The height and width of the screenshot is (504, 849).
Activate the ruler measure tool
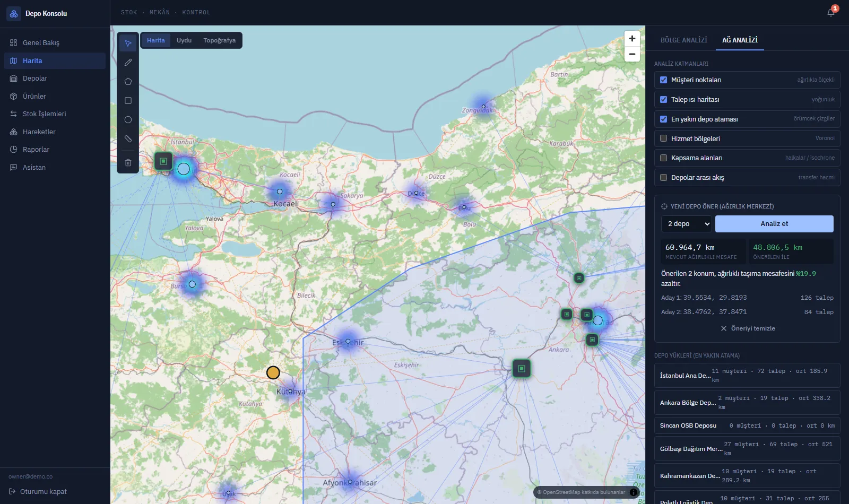click(128, 139)
